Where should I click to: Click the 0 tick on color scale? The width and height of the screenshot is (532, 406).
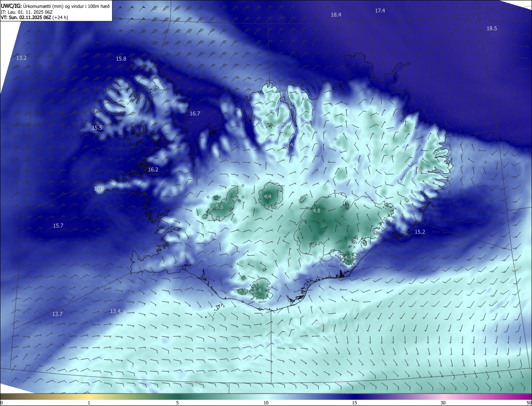click(1, 403)
